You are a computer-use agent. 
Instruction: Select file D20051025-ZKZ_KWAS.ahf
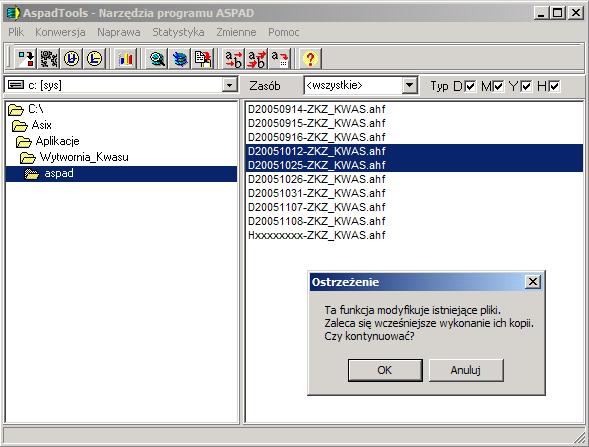pyautogui.click(x=414, y=165)
